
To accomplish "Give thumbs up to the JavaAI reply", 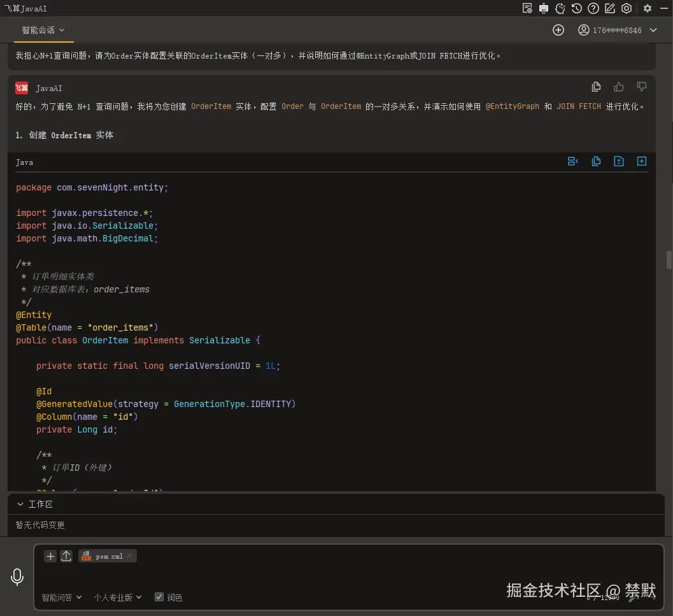I will pos(618,87).
